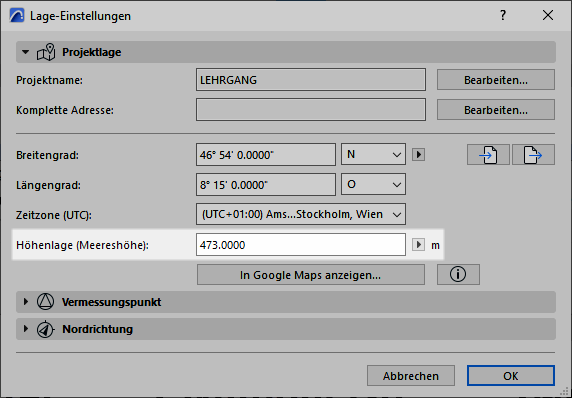This screenshot has width=572, height=398.
Task: Click the Breitengrad label
Action: 47,155
